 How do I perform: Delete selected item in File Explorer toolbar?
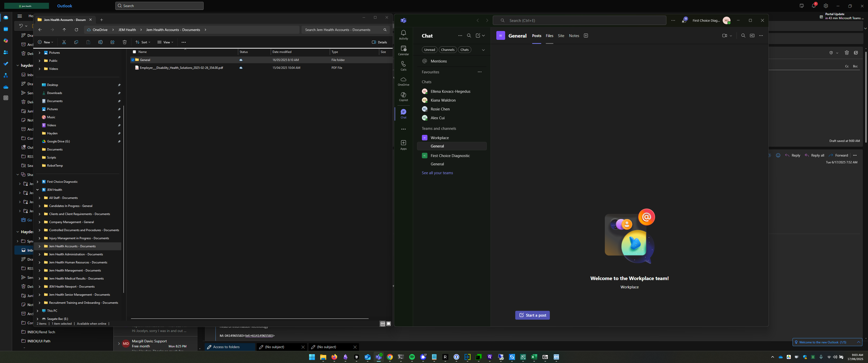pyautogui.click(x=125, y=42)
